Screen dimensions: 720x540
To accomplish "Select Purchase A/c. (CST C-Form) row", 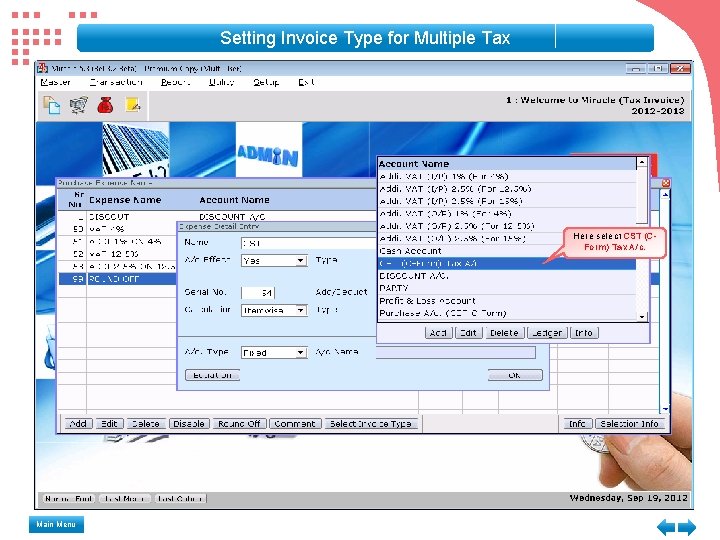I will [x=506, y=313].
